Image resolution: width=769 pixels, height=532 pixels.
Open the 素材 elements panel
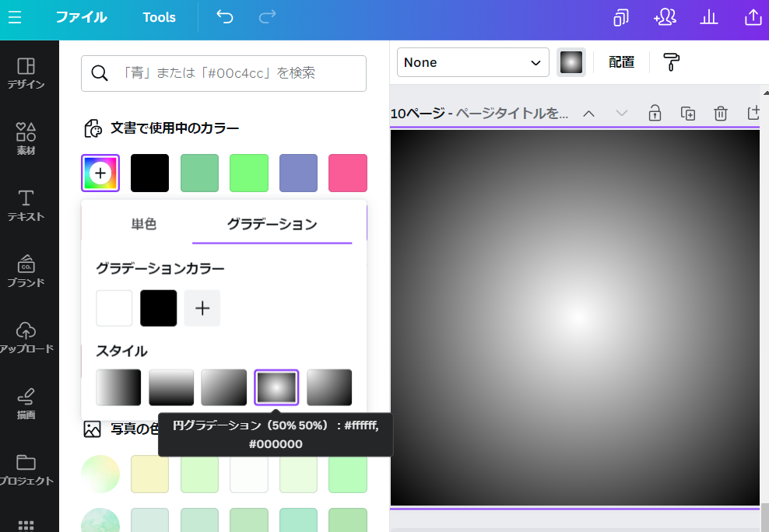tap(26, 139)
